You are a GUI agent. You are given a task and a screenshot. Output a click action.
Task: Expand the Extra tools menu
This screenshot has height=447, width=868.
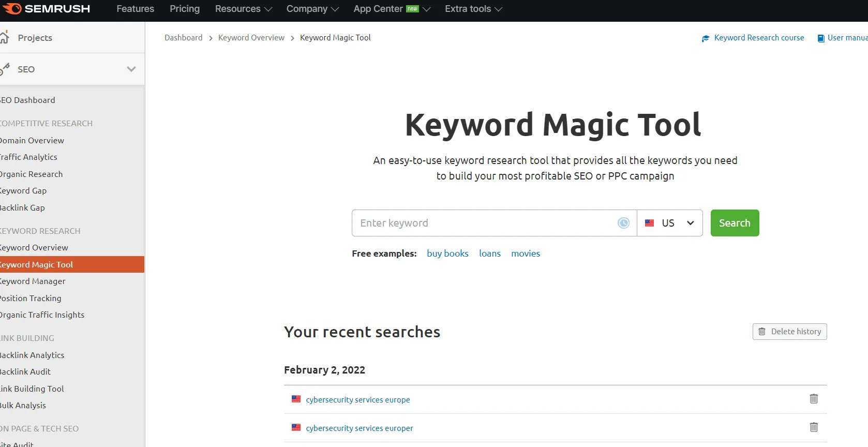pos(473,9)
